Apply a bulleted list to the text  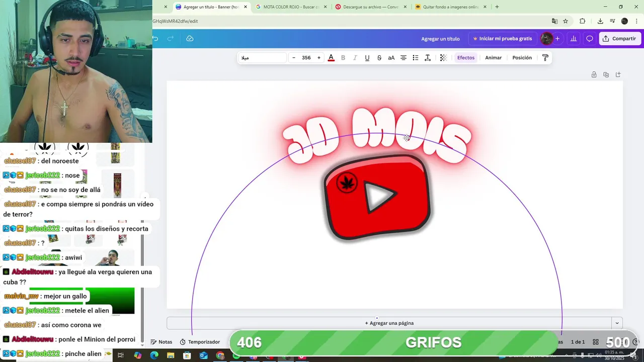coord(416,58)
